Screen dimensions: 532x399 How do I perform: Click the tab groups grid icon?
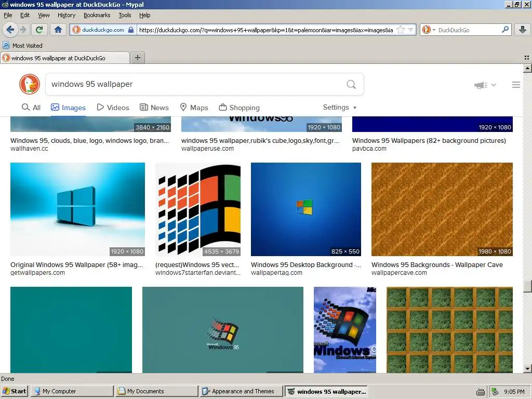point(527,58)
